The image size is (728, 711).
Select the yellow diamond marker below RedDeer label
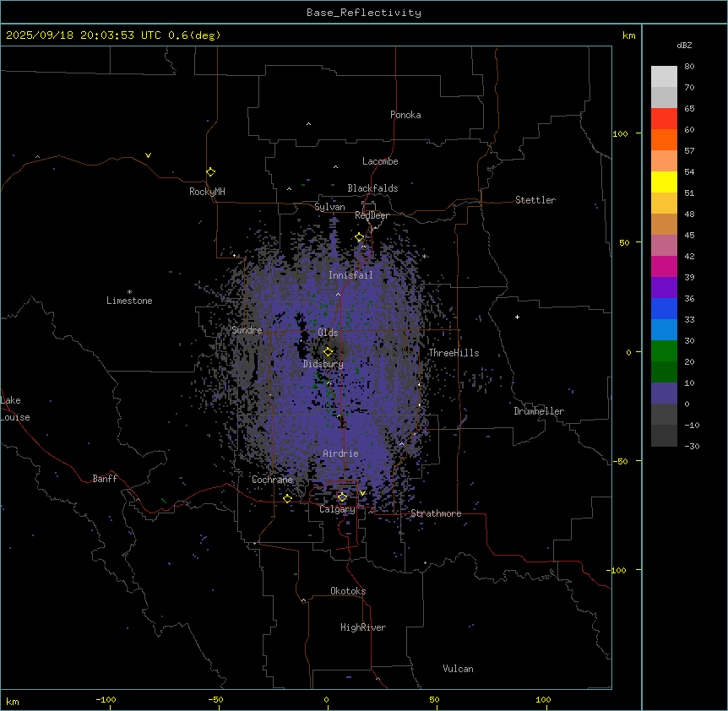pyautogui.click(x=359, y=237)
